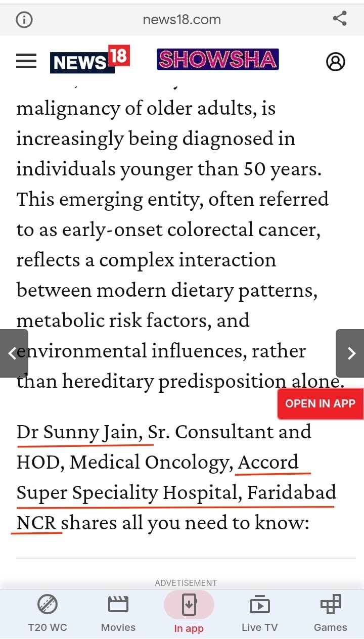Open the Live TV icon
Image resolution: width=364 pixels, height=639 pixels.
259,604
